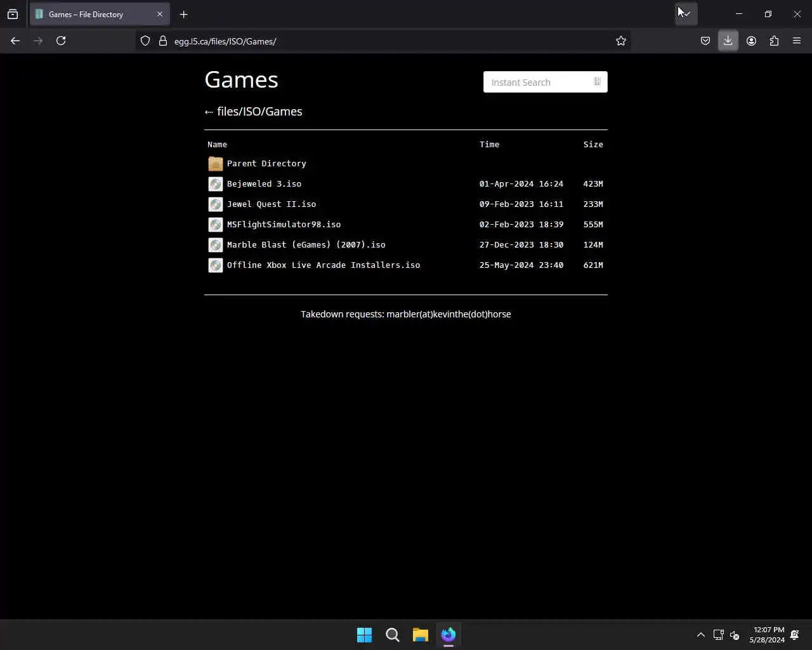Click disc icon beside MSFlightSimulator98.iso
Image resolution: width=812 pixels, height=650 pixels.
(216, 225)
